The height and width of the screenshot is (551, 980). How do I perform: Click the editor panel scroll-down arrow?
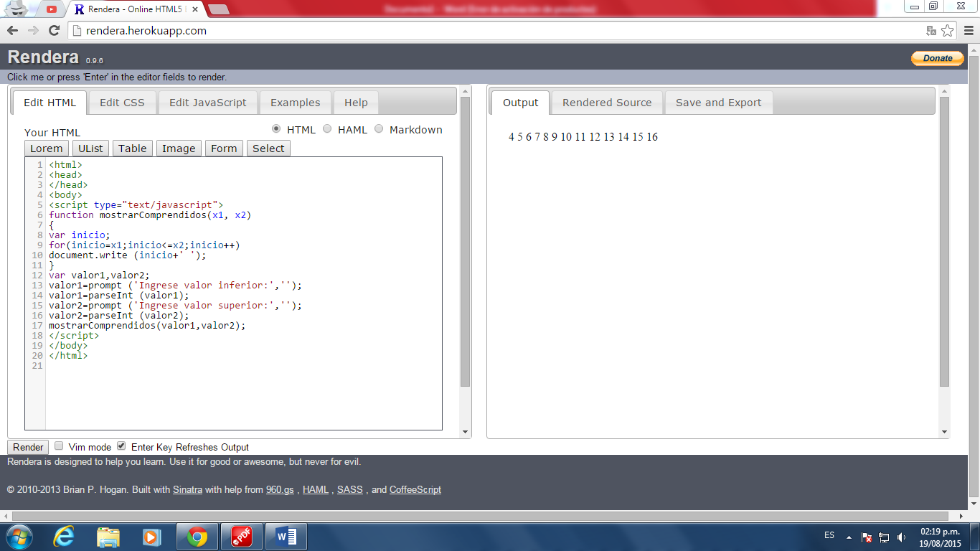(465, 432)
